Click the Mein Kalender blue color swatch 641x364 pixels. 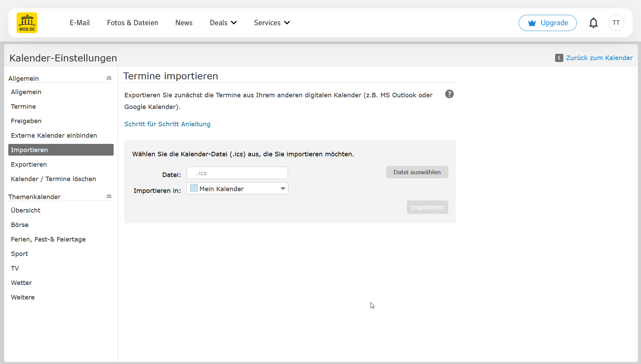[194, 188]
